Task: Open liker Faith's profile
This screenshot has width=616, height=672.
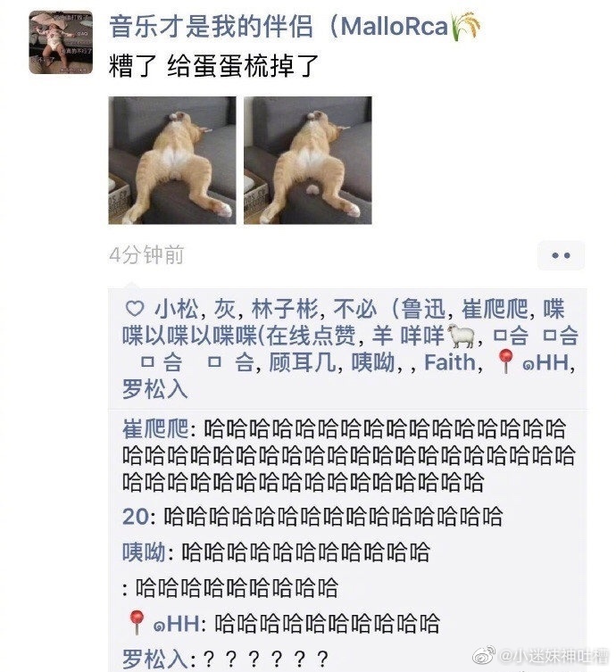Action: [450, 362]
